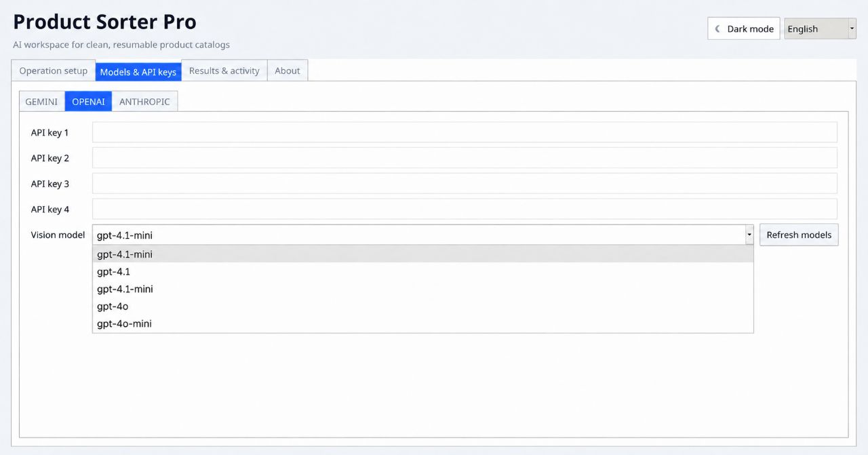Focus the API key 1 input field

[465, 132]
